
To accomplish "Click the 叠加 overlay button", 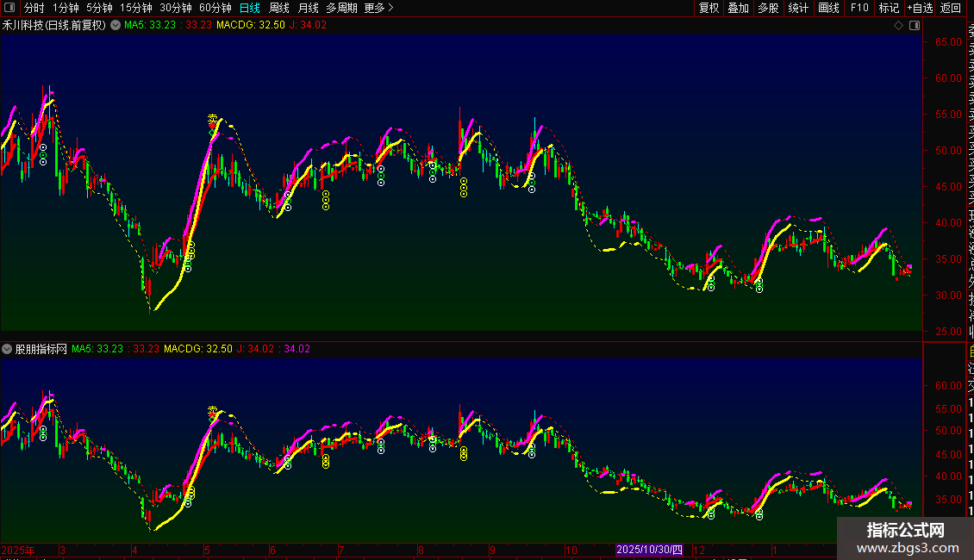I will [x=739, y=8].
